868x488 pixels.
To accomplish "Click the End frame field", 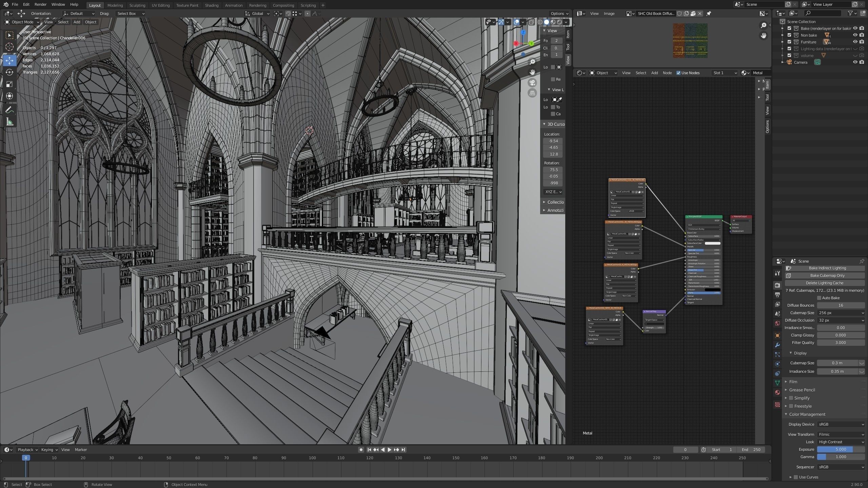I will 751,450.
